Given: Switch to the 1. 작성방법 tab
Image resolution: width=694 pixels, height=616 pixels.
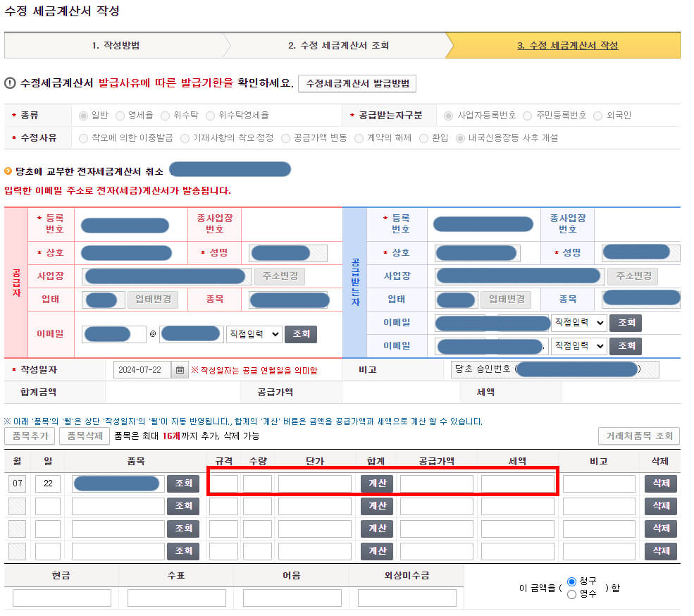Looking at the screenshot, I should pos(116,45).
